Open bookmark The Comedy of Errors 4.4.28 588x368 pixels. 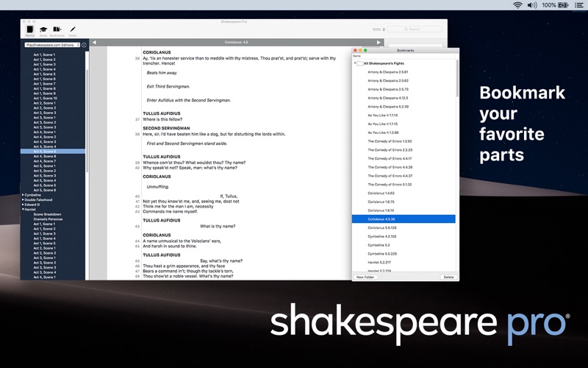point(390,167)
